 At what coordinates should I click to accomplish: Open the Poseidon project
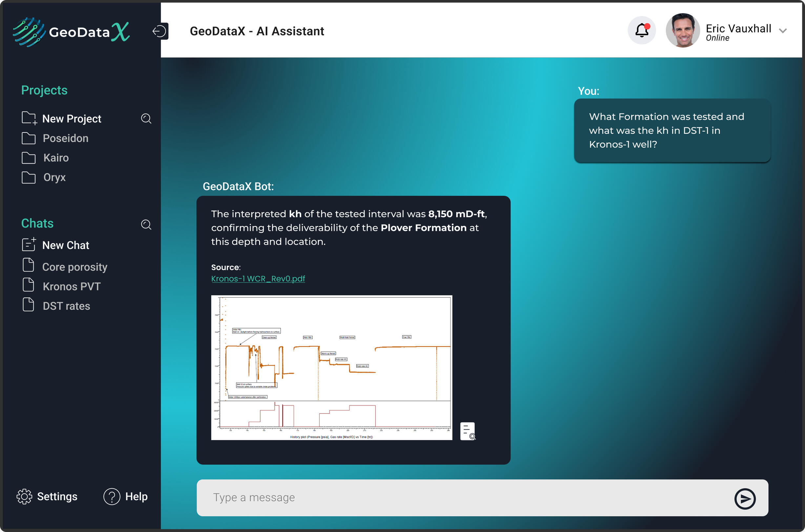click(65, 138)
